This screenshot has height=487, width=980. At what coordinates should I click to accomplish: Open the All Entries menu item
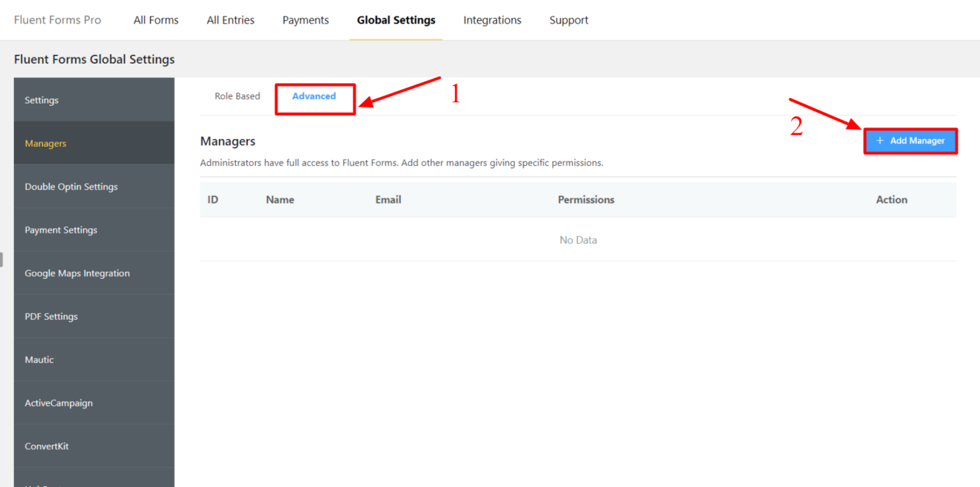pyautogui.click(x=230, y=20)
